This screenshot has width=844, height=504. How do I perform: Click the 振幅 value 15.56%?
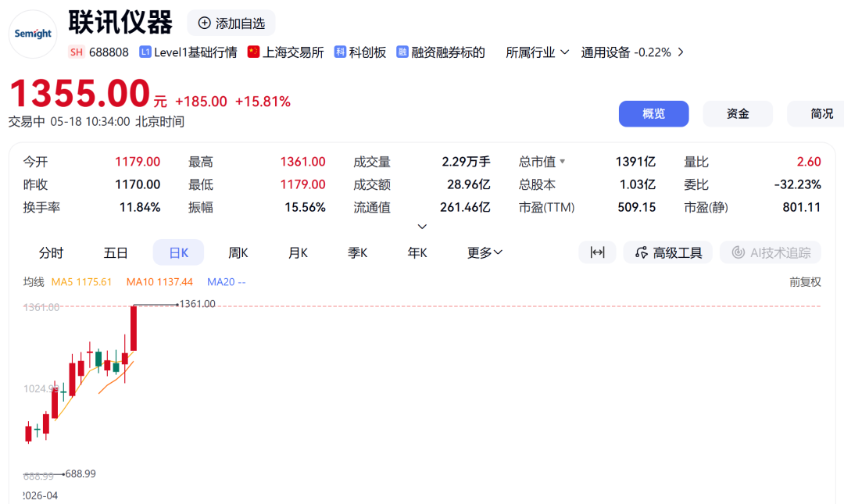(x=305, y=207)
